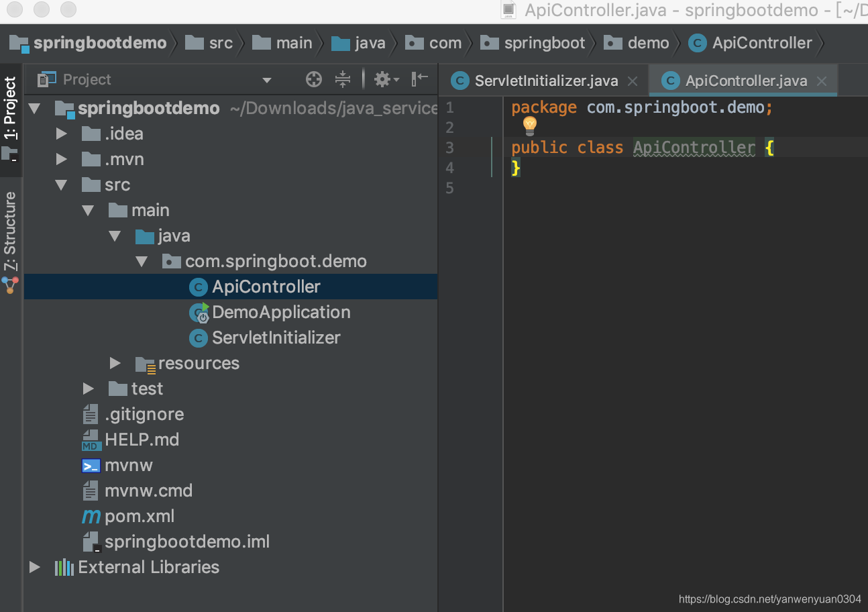Click the Project panel title icon
This screenshot has width=868, height=612.
coord(47,80)
